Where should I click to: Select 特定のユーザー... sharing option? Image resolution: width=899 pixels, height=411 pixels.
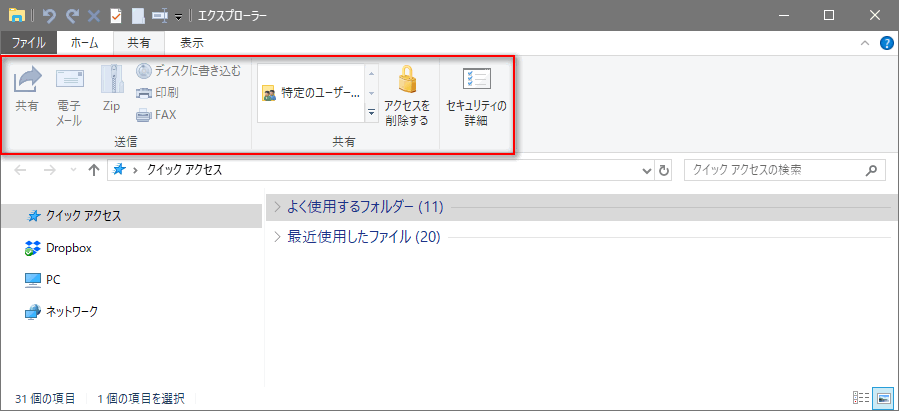(x=311, y=94)
